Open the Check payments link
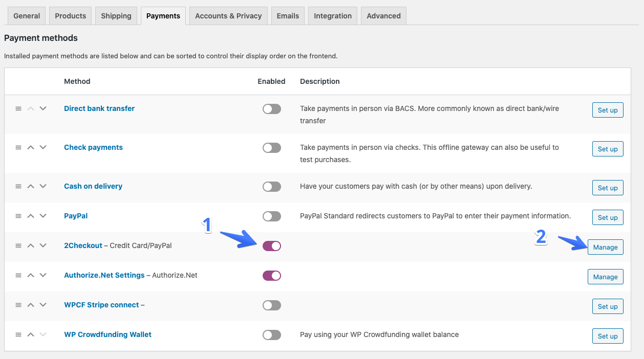Image resolution: width=644 pixels, height=359 pixels. tap(93, 147)
